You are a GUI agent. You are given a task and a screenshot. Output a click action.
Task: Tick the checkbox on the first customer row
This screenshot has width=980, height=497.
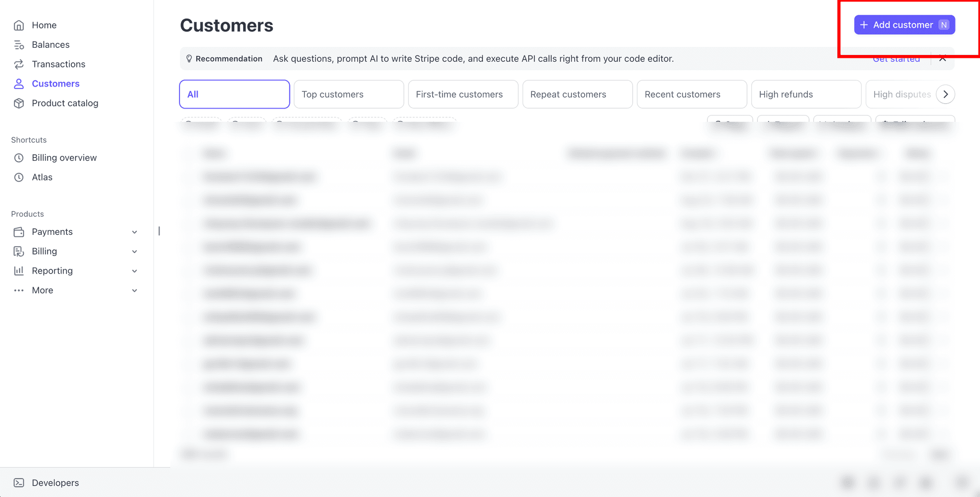pyautogui.click(x=188, y=176)
